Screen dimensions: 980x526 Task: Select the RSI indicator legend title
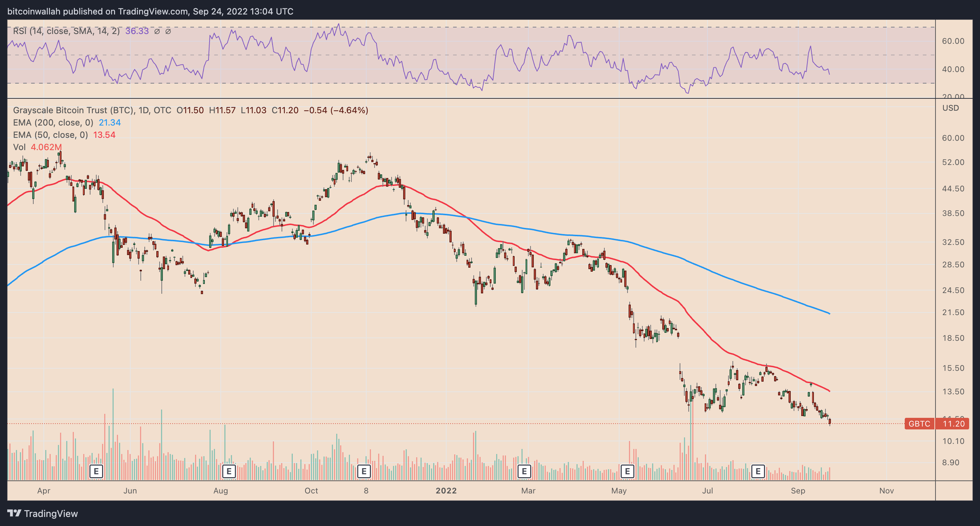point(66,31)
